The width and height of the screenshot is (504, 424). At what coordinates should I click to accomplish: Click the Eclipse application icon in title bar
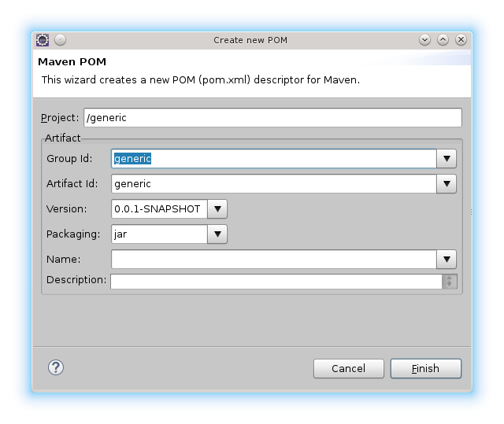[43, 40]
